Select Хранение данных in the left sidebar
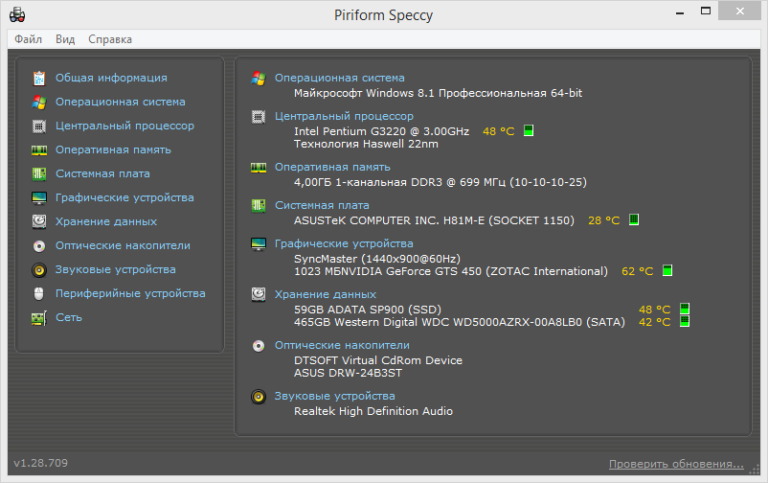 pos(106,222)
